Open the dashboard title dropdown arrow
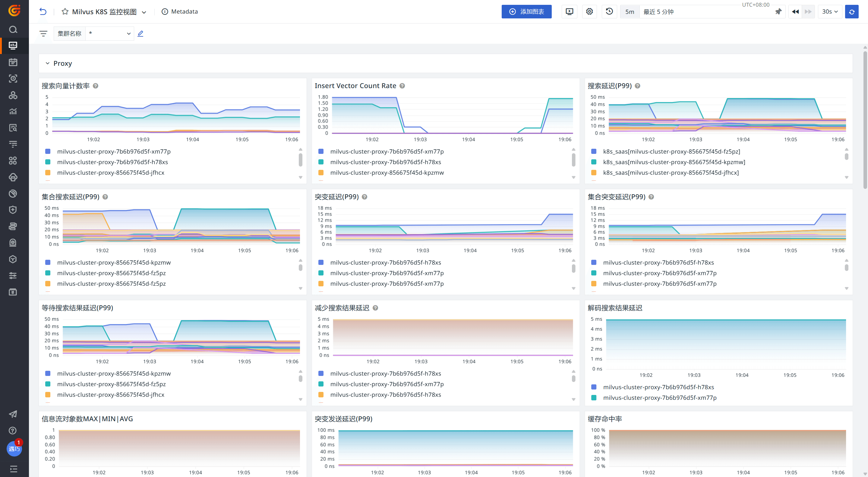 click(144, 12)
